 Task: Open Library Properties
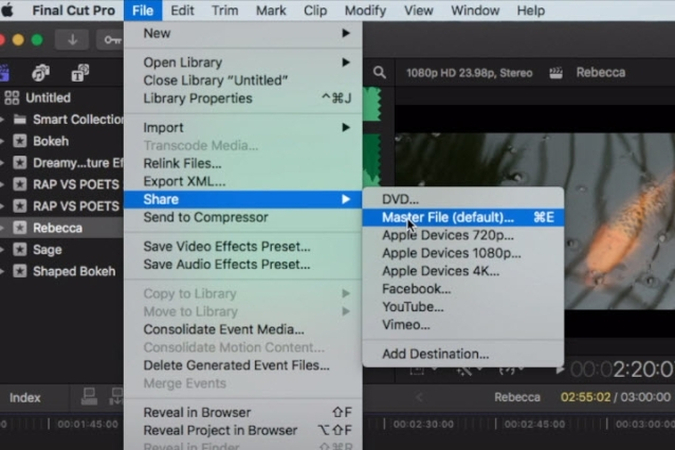[x=243, y=99]
